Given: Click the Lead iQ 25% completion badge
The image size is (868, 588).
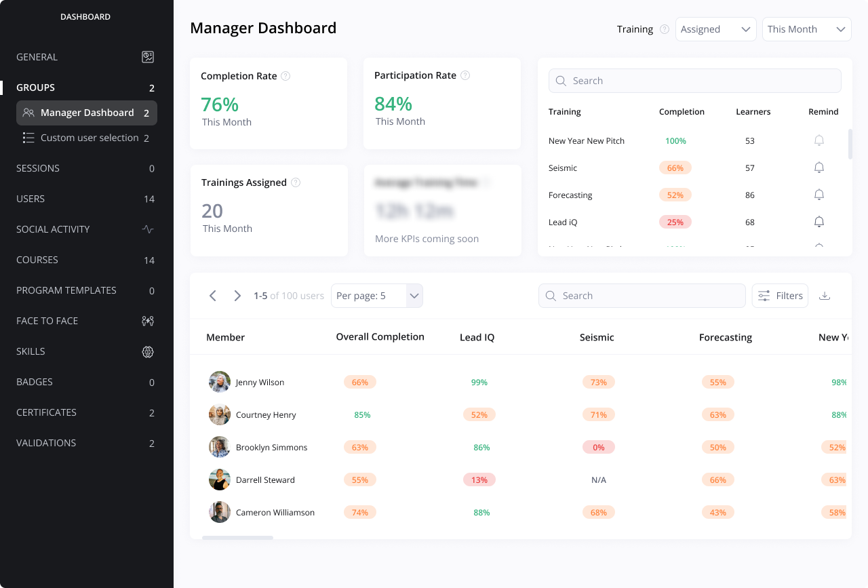Looking at the screenshot, I should tap(675, 222).
